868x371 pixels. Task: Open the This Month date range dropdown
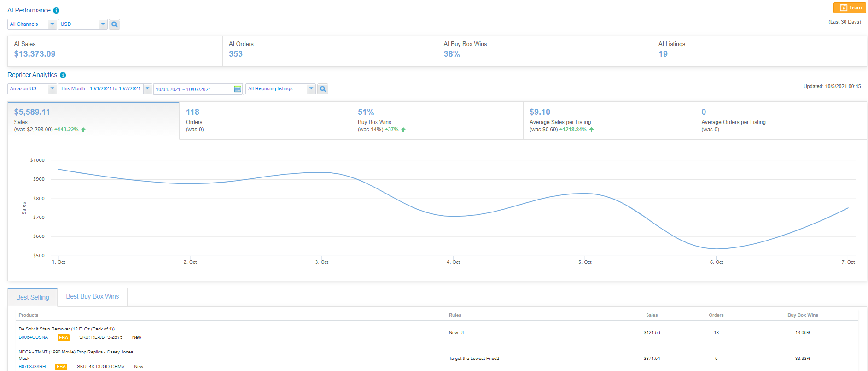(x=105, y=89)
